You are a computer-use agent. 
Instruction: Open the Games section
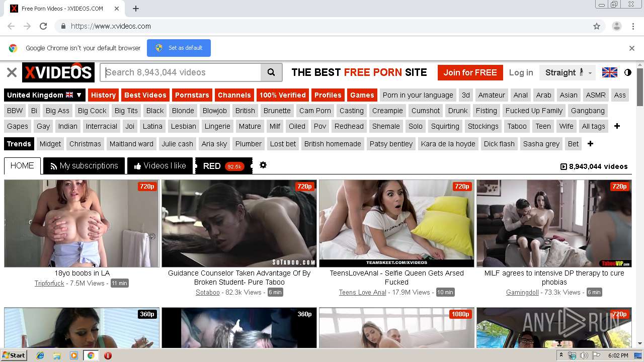(x=362, y=95)
